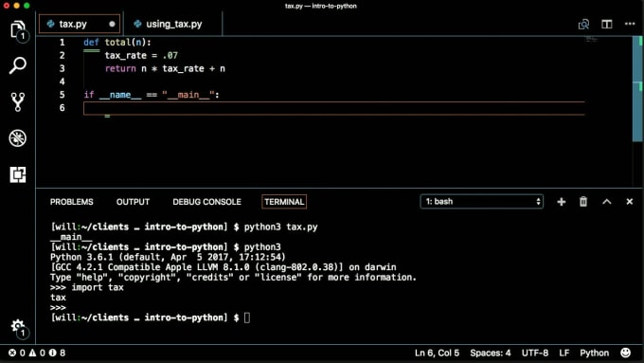The width and height of the screenshot is (644, 363).
Task: Click 'Ln 6, Col 5' in status bar
Action: (x=437, y=353)
